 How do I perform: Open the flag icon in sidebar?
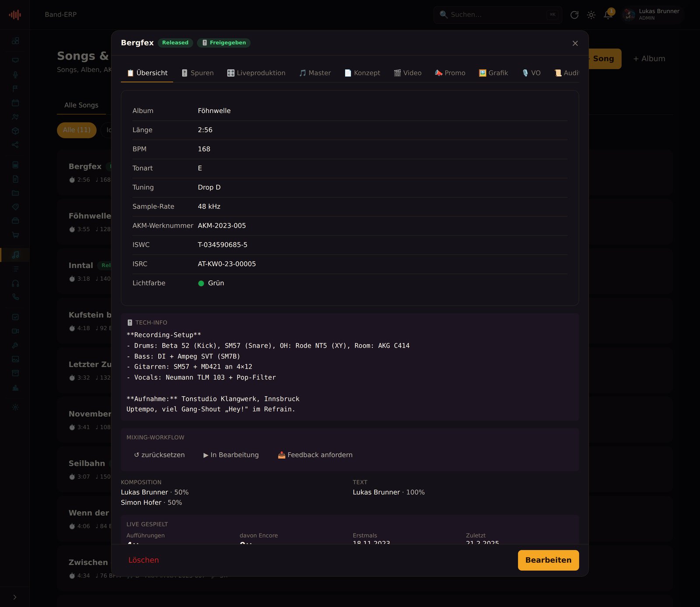(15, 89)
